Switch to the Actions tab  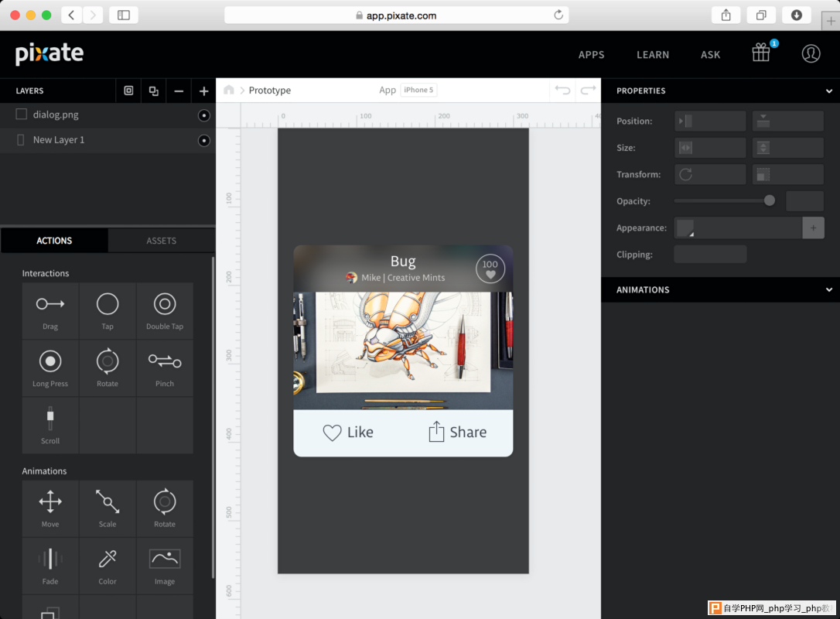click(54, 241)
